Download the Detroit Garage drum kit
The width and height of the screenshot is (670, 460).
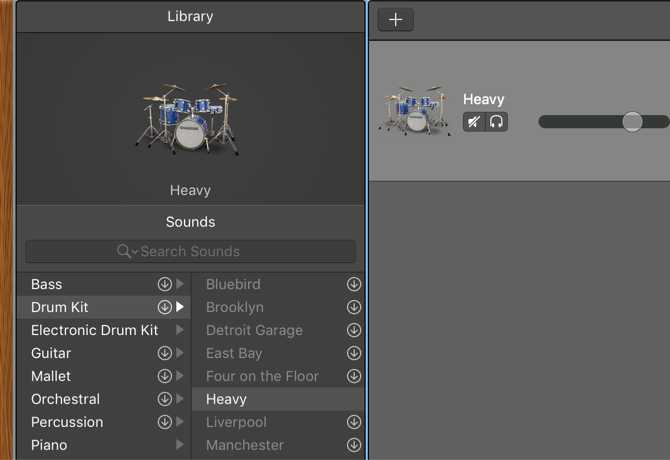point(353,331)
